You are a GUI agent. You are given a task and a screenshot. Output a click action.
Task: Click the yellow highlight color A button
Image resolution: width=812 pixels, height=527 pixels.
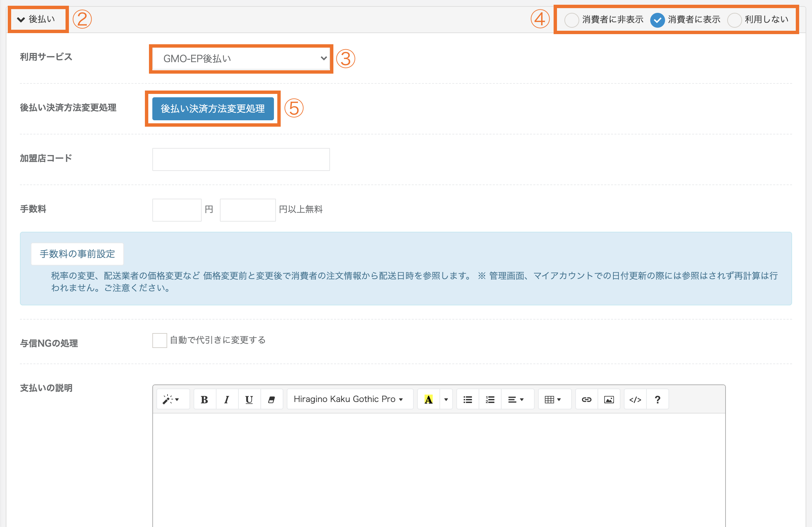point(428,399)
